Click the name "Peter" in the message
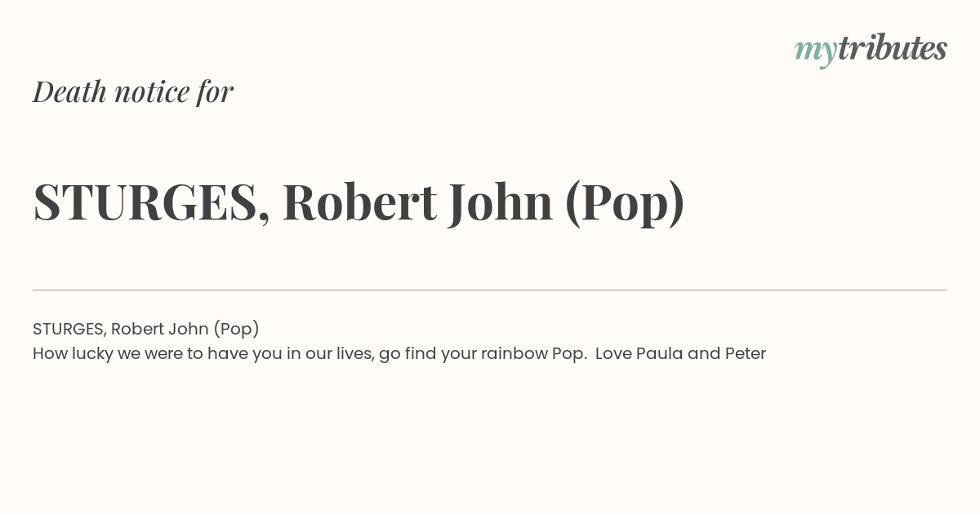Screen dimensions: 980x514 click(x=746, y=354)
